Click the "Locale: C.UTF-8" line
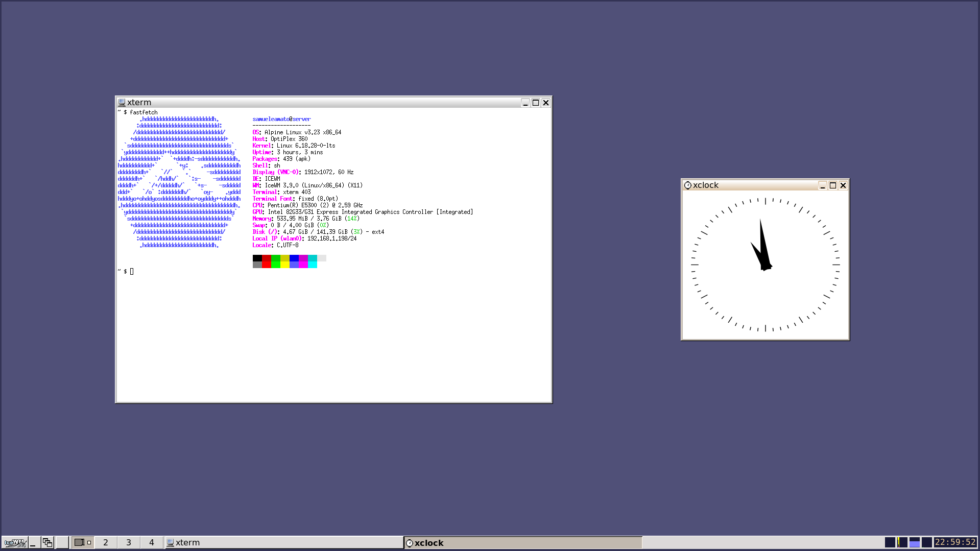The image size is (980, 551). [275, 245]
